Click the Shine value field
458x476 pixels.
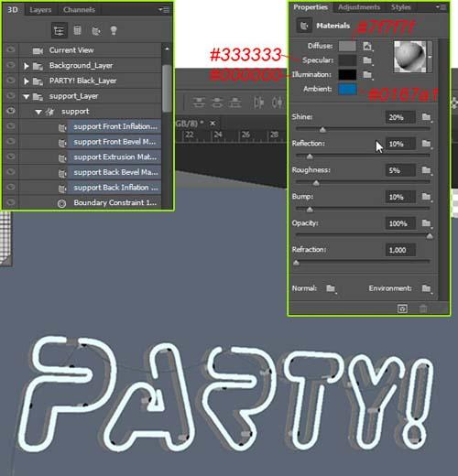(x=400, y=117)
